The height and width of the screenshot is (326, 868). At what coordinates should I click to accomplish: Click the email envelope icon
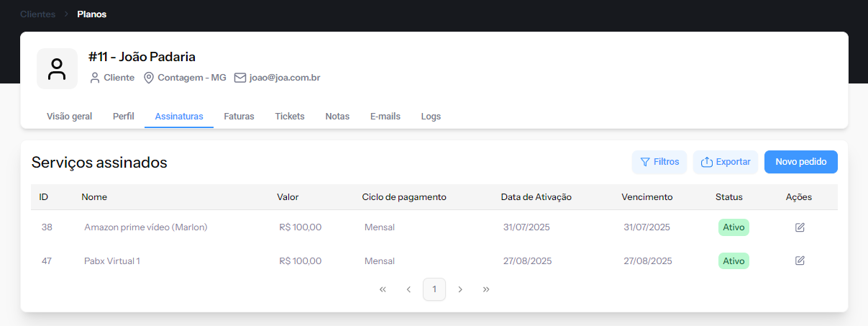click(x=240, y=78)
